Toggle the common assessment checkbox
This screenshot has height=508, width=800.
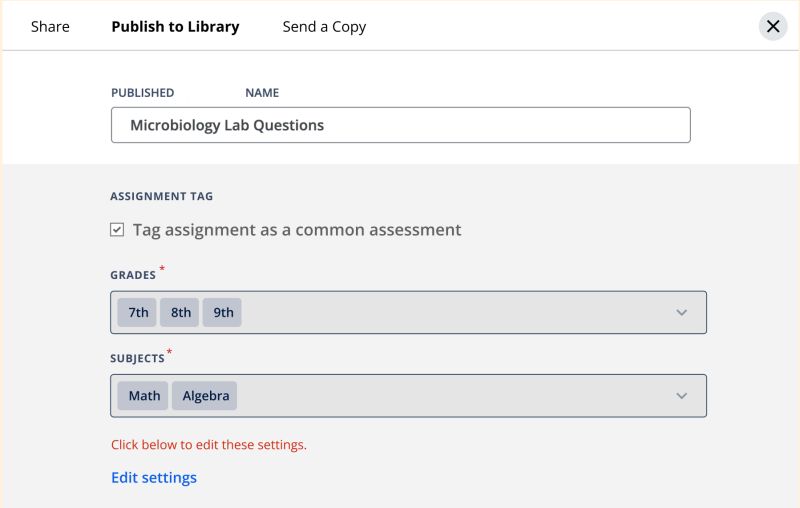click(x=117, y=230)
